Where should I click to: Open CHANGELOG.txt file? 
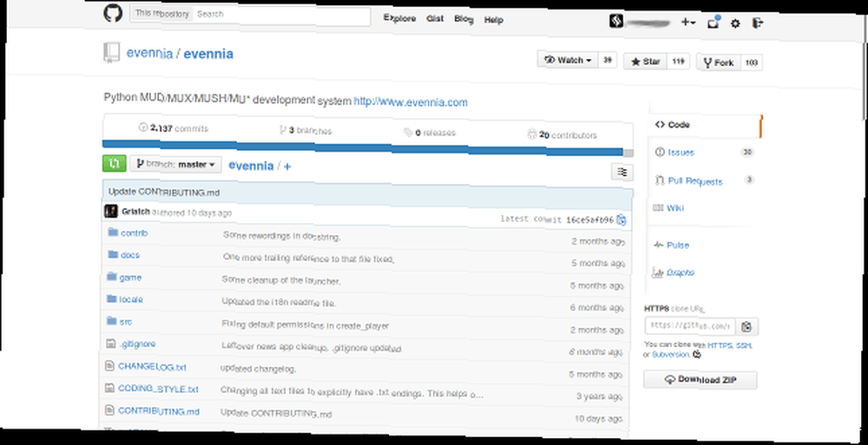click(152, 366)
